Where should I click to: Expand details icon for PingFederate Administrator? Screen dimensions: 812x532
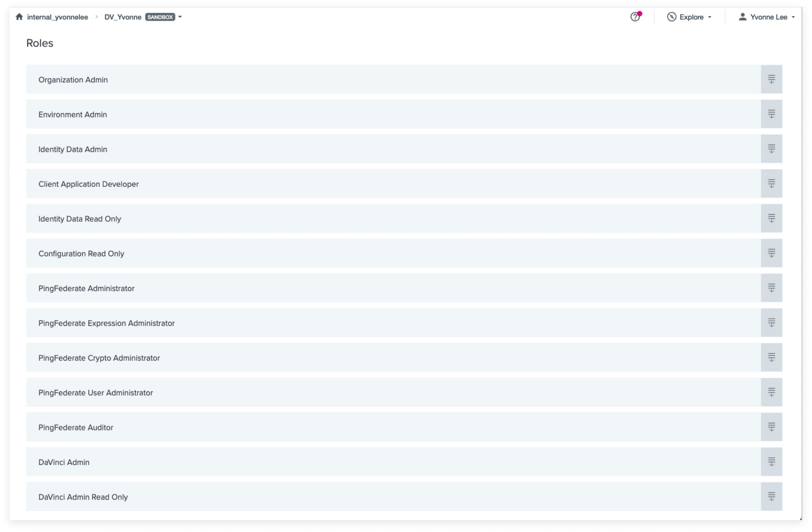pyautogui.click(x=771, y=288)
